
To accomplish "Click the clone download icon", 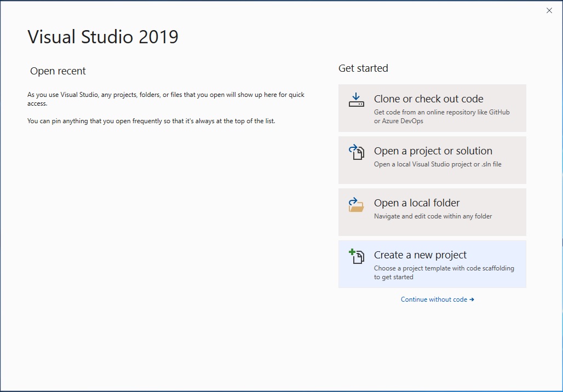I will 356,100.
